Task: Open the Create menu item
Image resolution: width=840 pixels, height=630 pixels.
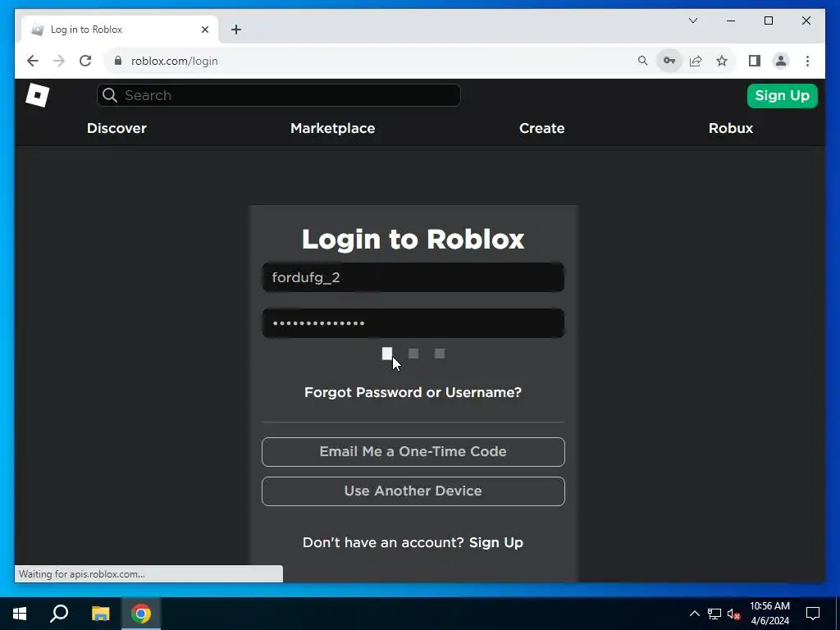Action: (541, 128)
